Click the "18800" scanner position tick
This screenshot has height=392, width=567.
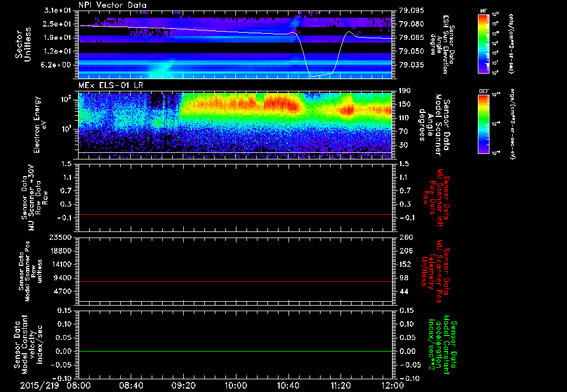[x=62, y=251]
